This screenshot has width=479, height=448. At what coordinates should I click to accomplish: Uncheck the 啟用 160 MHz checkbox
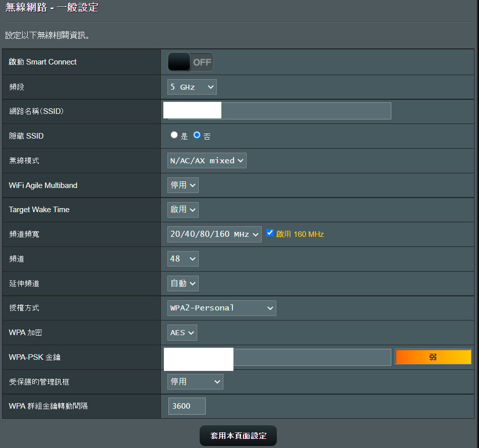tap(270, 233)
